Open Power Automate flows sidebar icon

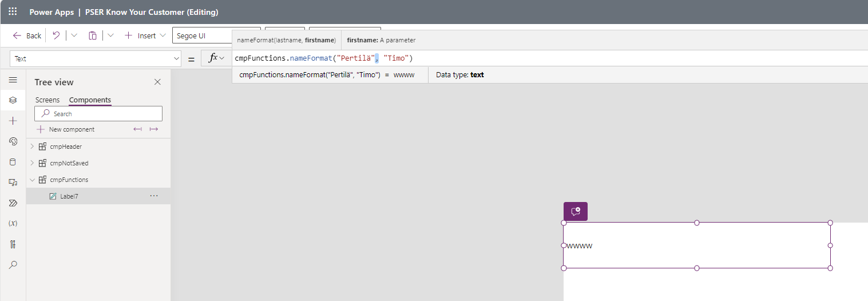(x=13, y=203)
